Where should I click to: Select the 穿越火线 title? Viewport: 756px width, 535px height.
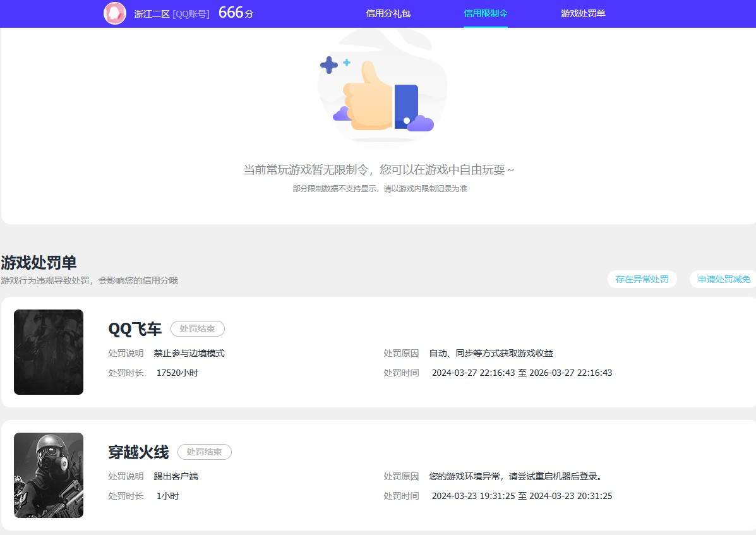point(138,453)
